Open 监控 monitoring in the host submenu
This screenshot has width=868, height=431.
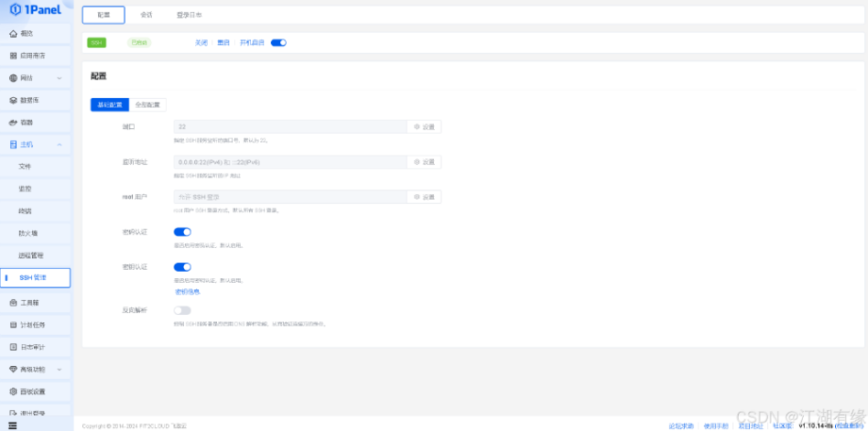[25, 189]
